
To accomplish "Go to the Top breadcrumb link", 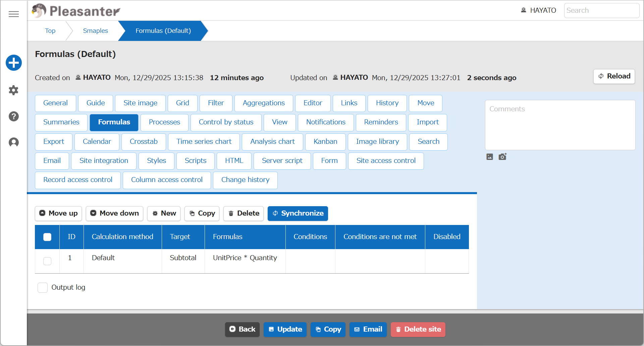I will [x=50, y=31].
